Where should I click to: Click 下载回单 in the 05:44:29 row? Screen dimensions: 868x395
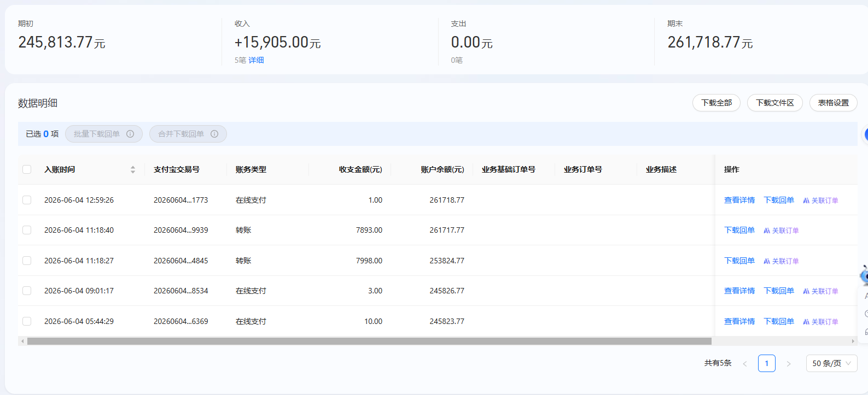779,321
